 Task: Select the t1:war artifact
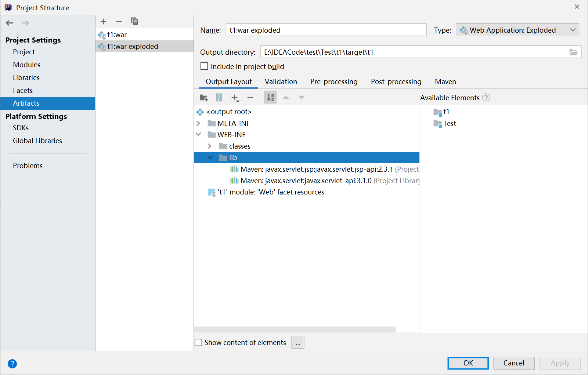pos(144,34)
